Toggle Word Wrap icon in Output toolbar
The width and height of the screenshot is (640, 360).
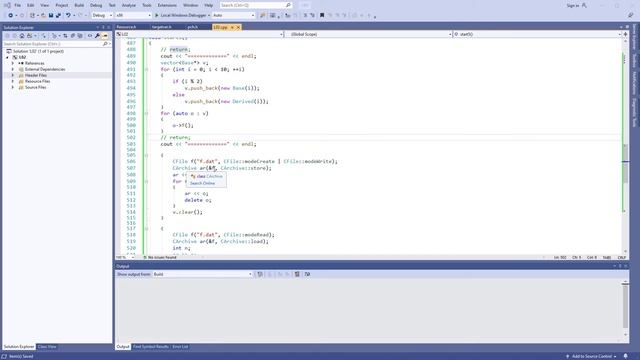click(307, 274)
